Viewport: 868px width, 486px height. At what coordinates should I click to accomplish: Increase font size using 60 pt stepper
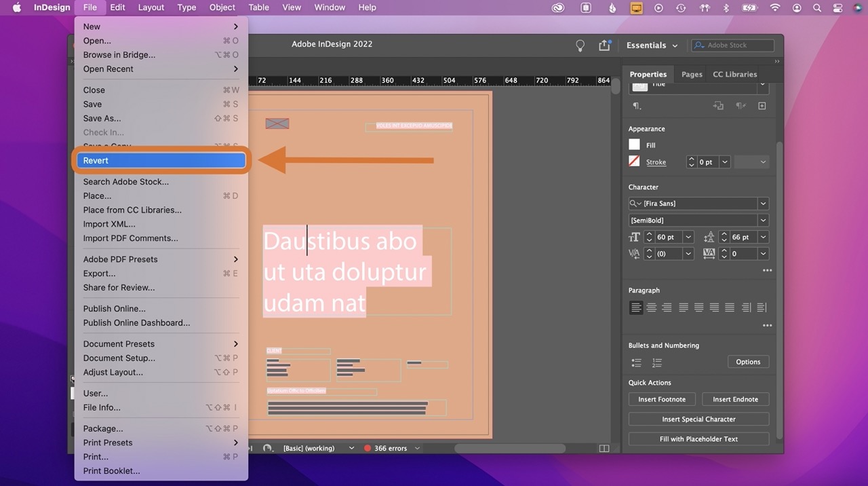[x=649, y=234]
